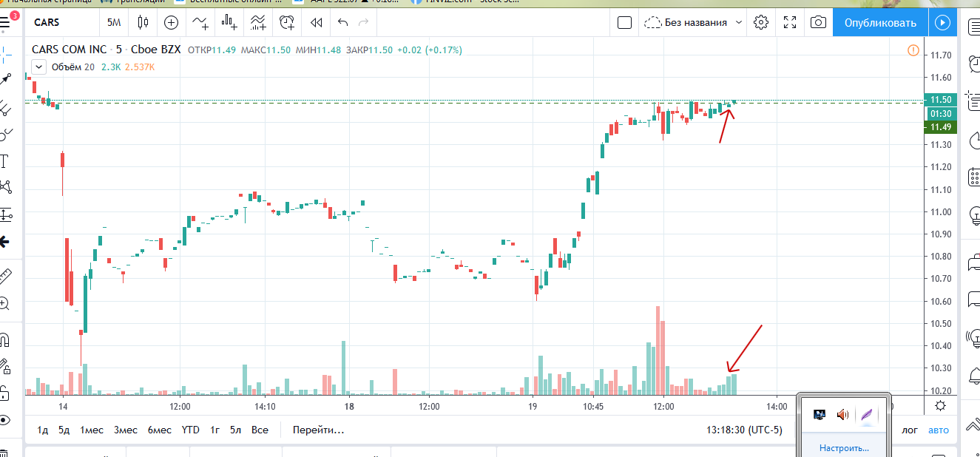Click the speaker volume tray icon
980x457 pixels.
pos(842,415)
